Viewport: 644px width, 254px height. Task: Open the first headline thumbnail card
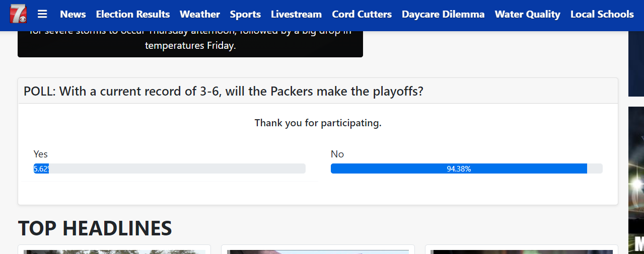point(114,249)
